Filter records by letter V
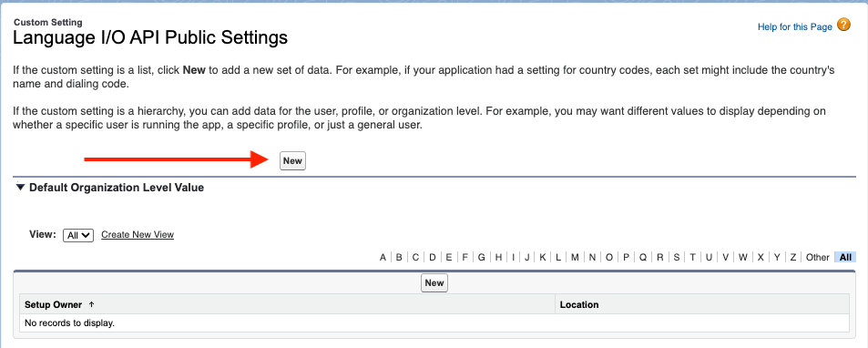 (725, 257)
